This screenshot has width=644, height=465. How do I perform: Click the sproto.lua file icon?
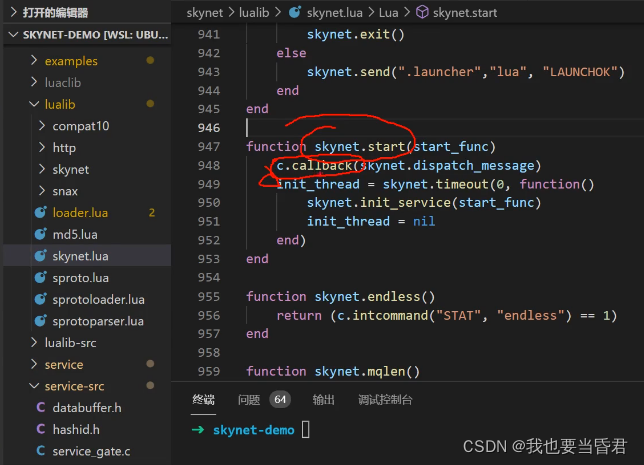41,278
